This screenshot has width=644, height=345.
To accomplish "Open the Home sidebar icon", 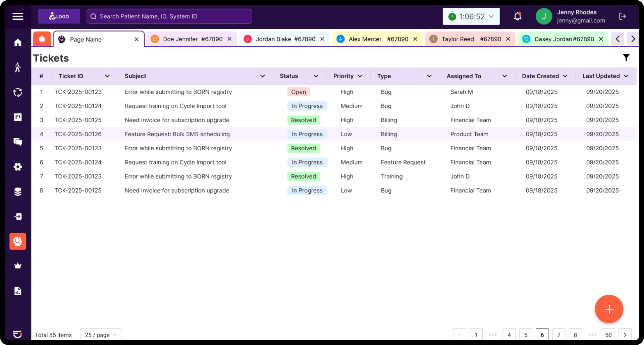I will 17,42.
